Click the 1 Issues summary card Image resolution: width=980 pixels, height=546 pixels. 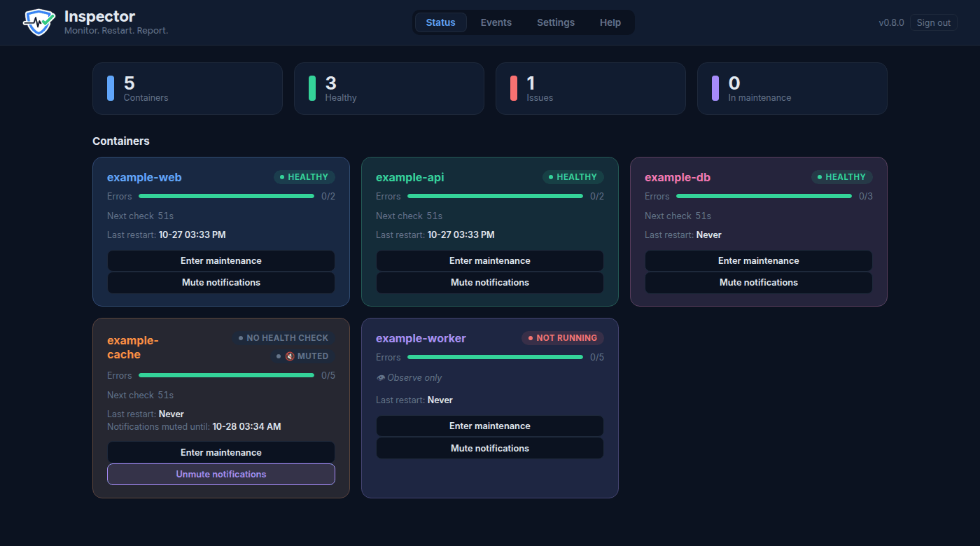click(x=591, y=88)
